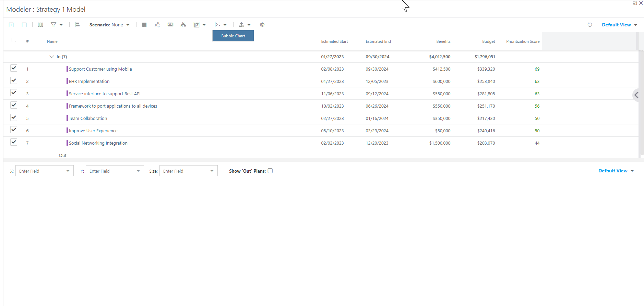The image size is (644, 306).
Task: Sort by Prioritization Score column header
Action: point(523,41)
